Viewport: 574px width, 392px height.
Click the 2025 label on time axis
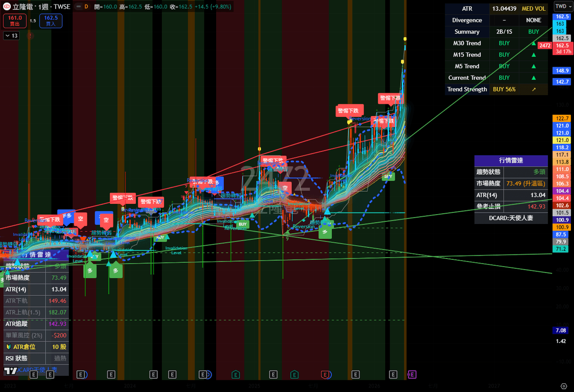tap(255, 386)
